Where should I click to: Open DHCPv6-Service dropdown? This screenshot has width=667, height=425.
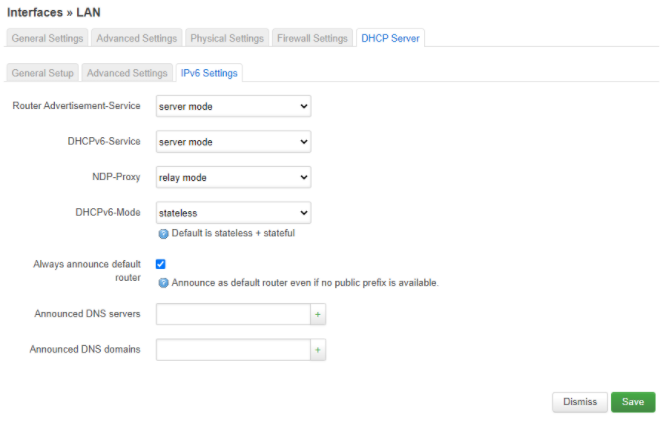[x=234, y=142]
